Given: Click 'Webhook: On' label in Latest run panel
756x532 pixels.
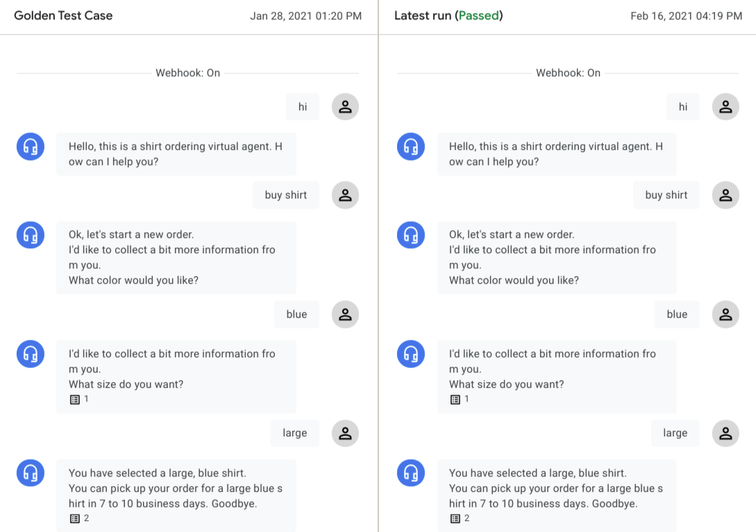Looking at the screenshot, I should click(568, 73).
